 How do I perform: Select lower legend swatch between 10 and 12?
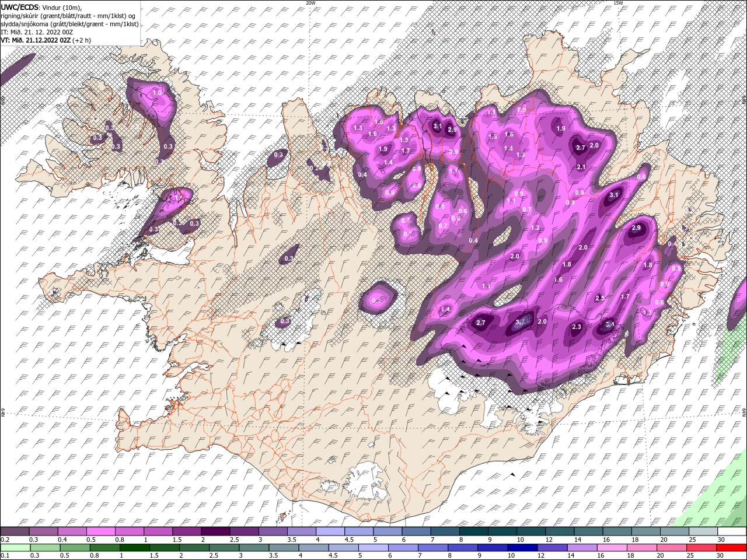522,548
